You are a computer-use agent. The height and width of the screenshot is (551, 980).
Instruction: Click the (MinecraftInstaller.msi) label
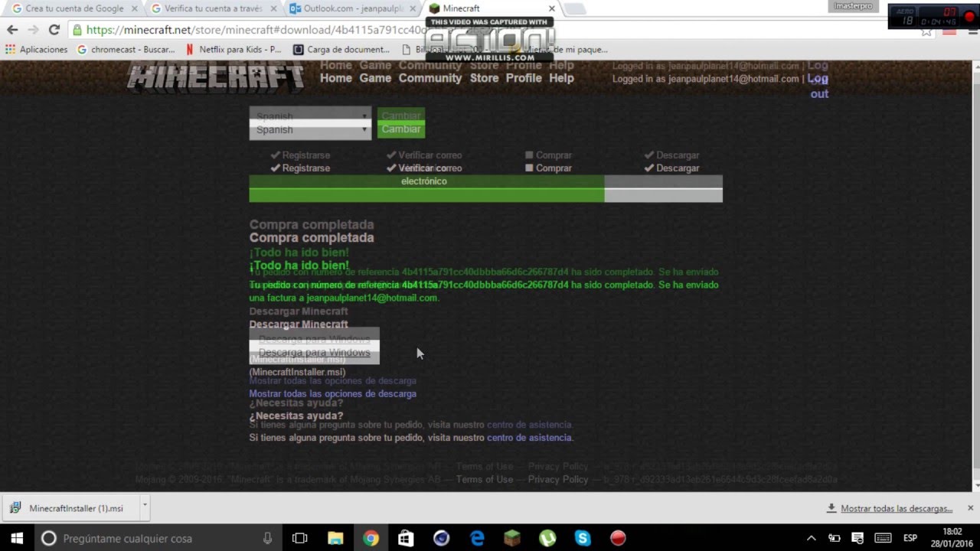(297, 372)
